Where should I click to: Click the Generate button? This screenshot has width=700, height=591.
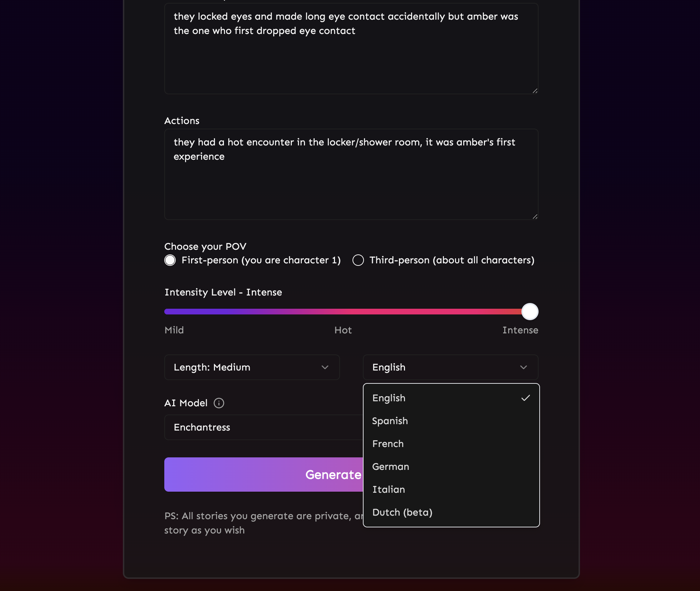[x=264, y=475]
